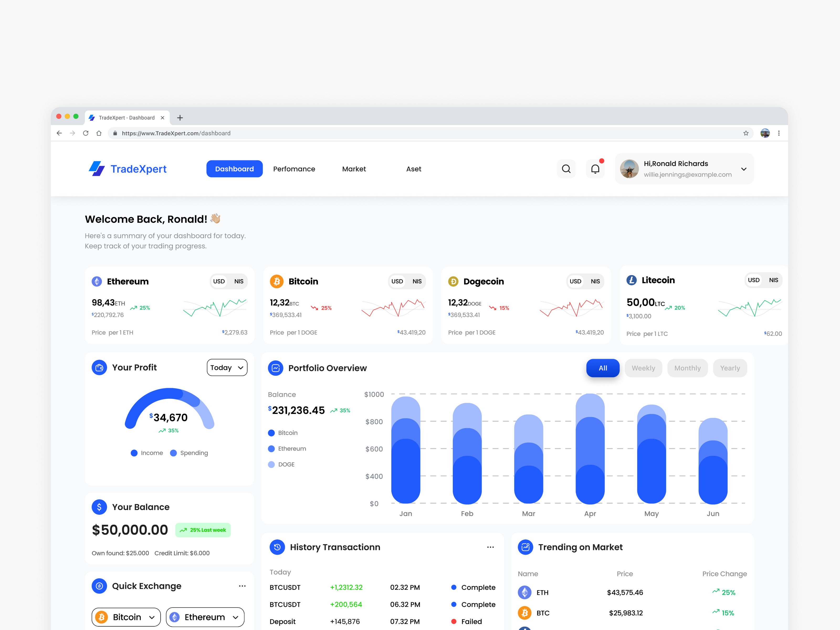Switch to the Market navigation tab

click(x=354, y=169)
